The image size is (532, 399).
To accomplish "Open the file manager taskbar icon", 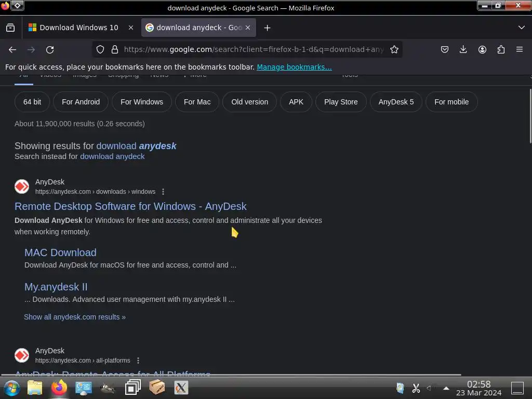I will (35, 388).
